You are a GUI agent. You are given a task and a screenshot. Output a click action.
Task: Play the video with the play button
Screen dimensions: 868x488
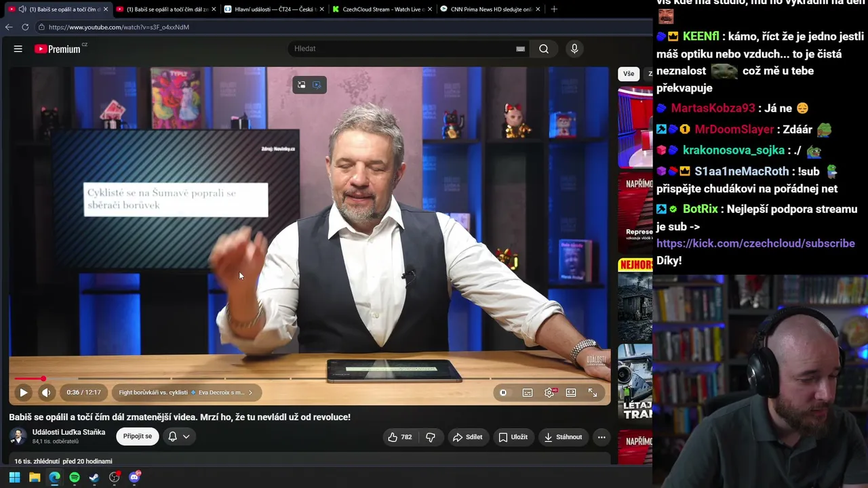(x=23, y=392)
